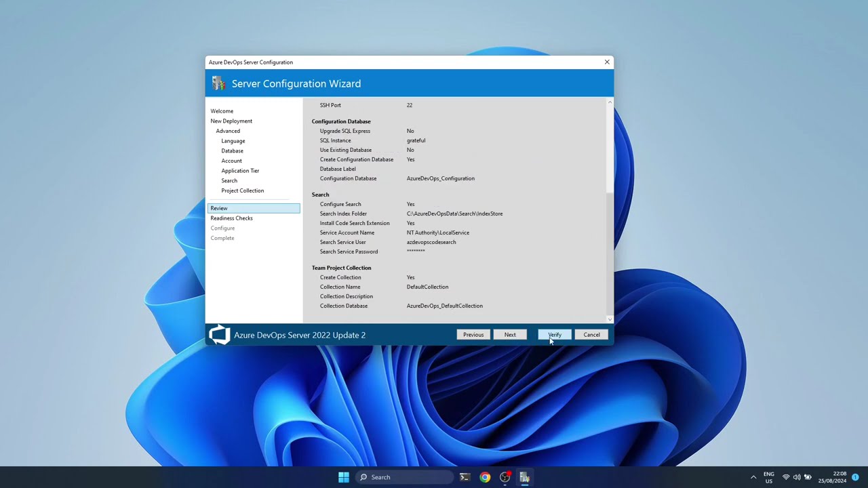Screen dimensions: 868x488
Task: Click Azure DevOps Server taskbar icon
Action: pos(524,477)
